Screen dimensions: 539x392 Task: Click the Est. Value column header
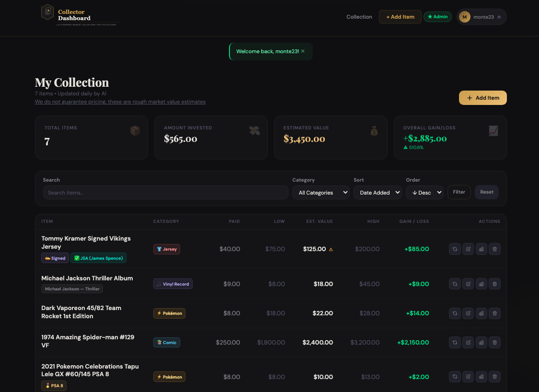[320, 221]
